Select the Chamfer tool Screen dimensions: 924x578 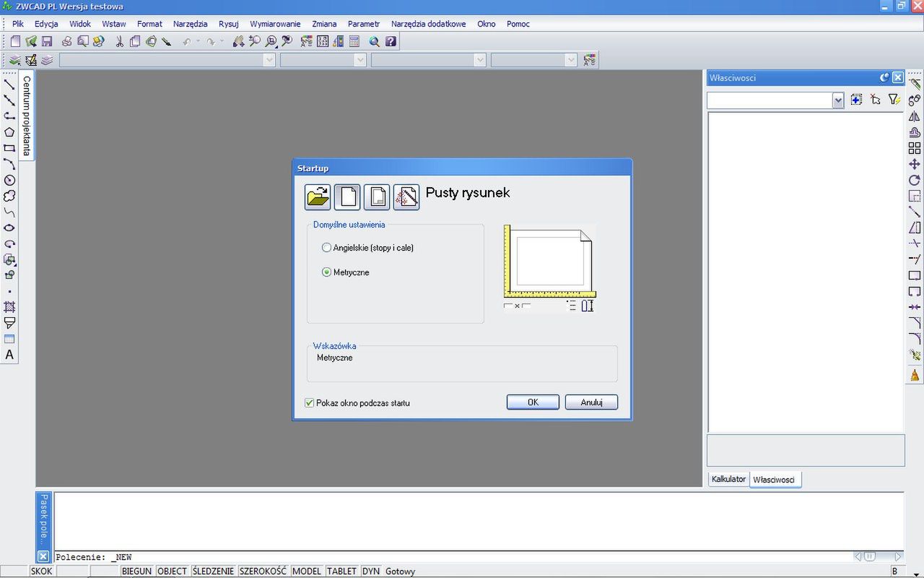tap(915, 323)
